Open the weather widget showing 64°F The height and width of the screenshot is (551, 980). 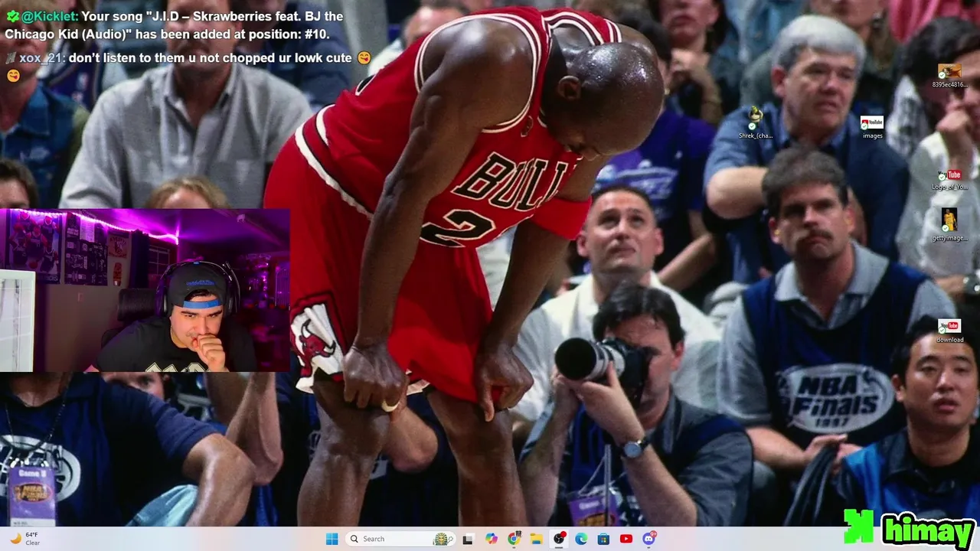pos(24,539)
